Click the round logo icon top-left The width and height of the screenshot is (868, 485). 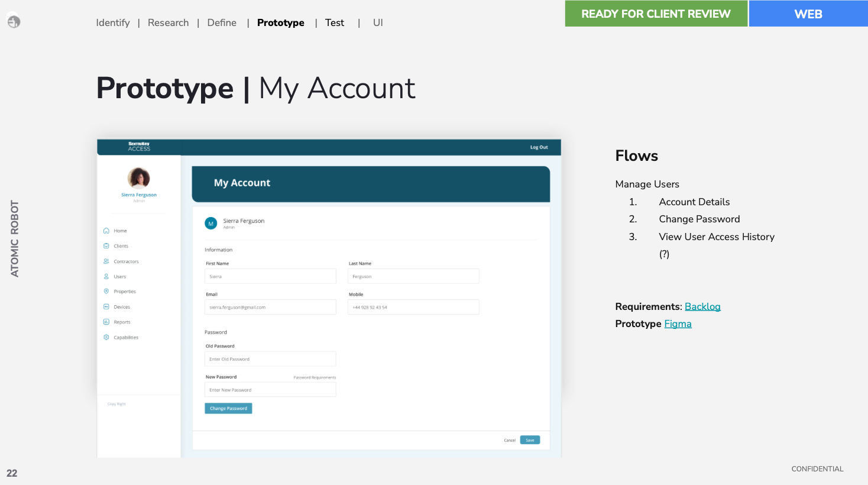[x=14, y=22]
